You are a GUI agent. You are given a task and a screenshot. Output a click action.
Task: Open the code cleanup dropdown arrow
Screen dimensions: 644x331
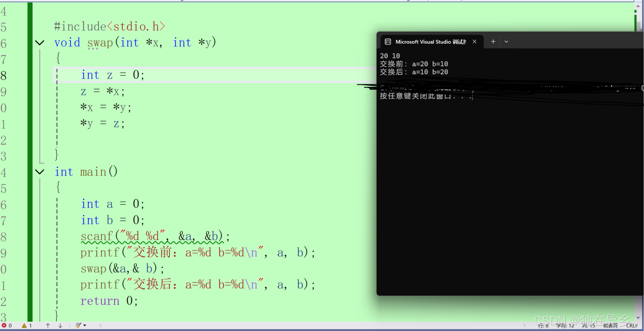click(x=85, y=326)
